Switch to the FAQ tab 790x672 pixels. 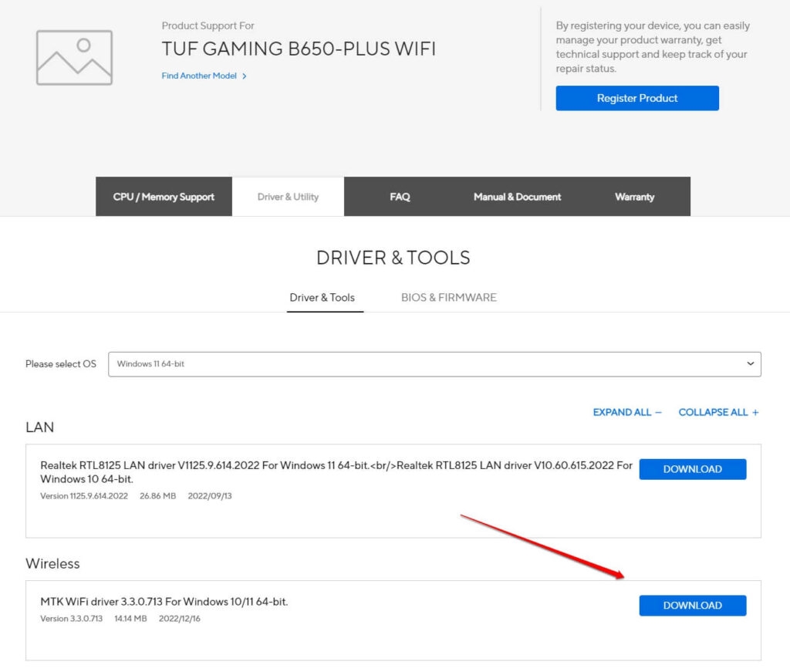tap(400, 197)
